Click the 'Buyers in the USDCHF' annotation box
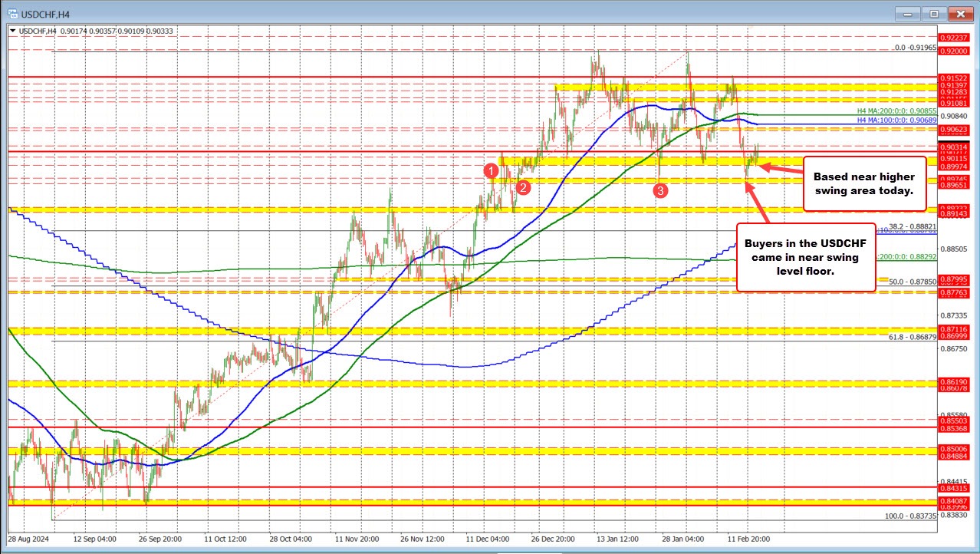The image size is (980, 554). [804, 258]
